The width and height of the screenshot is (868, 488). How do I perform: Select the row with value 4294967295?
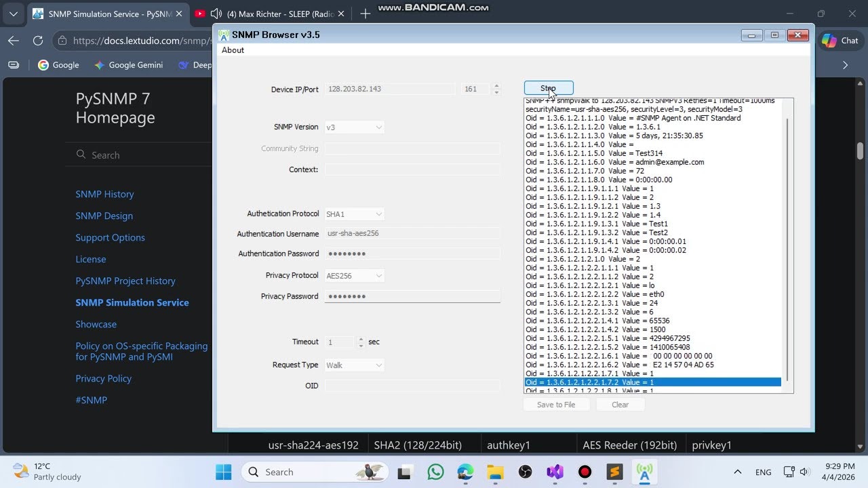[x=653, y=338]
